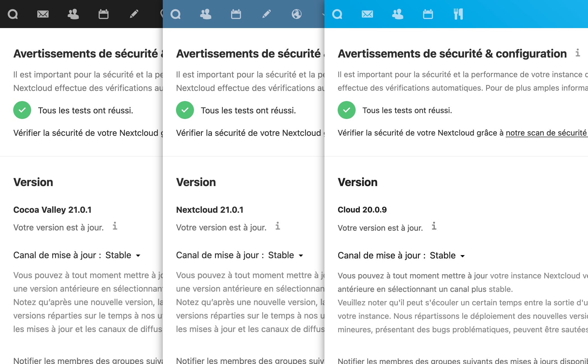Screen dimensions: 588x364
Task: Click info icon beside Avertissements de sécurité & configuration
Action: point(578,52)
